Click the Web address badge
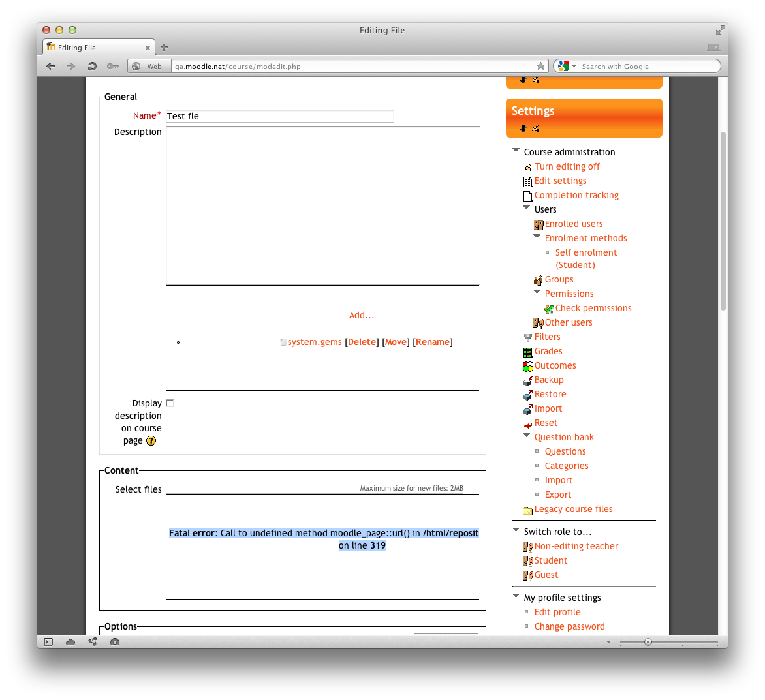The width and height of the screenshot is (765, 700). 149,67
